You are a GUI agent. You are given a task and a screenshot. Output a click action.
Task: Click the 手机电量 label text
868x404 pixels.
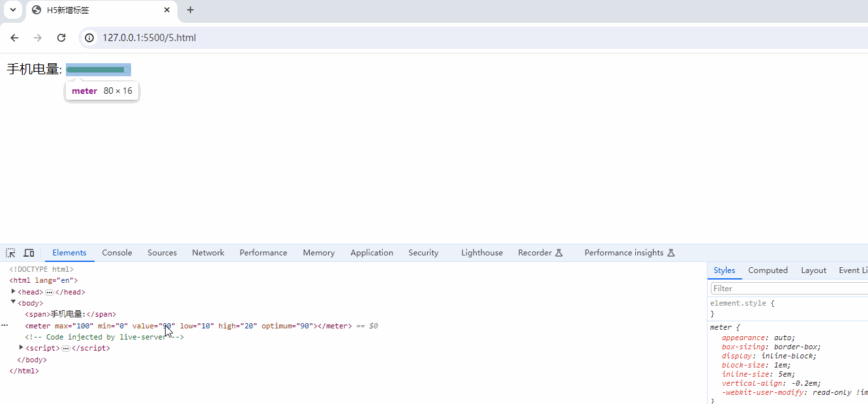tap(34, 69)
